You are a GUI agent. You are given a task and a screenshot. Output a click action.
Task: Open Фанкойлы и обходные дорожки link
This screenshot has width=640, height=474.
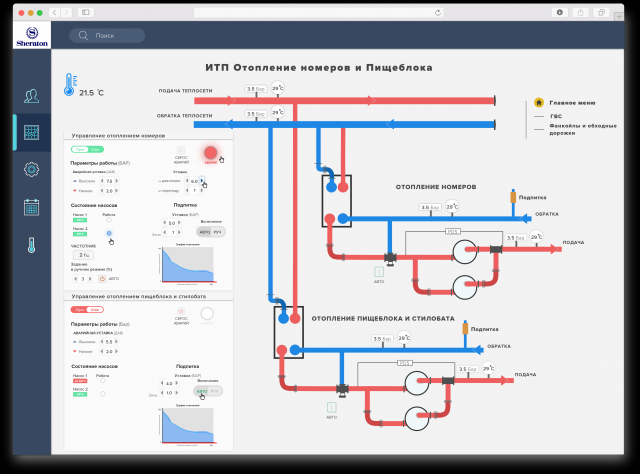click(x=583, y=129)
